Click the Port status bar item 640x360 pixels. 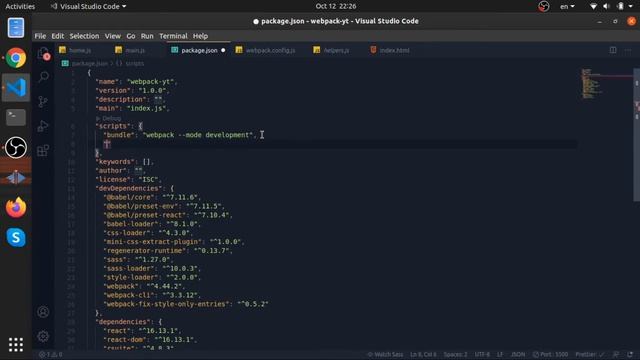click(550, 354)
